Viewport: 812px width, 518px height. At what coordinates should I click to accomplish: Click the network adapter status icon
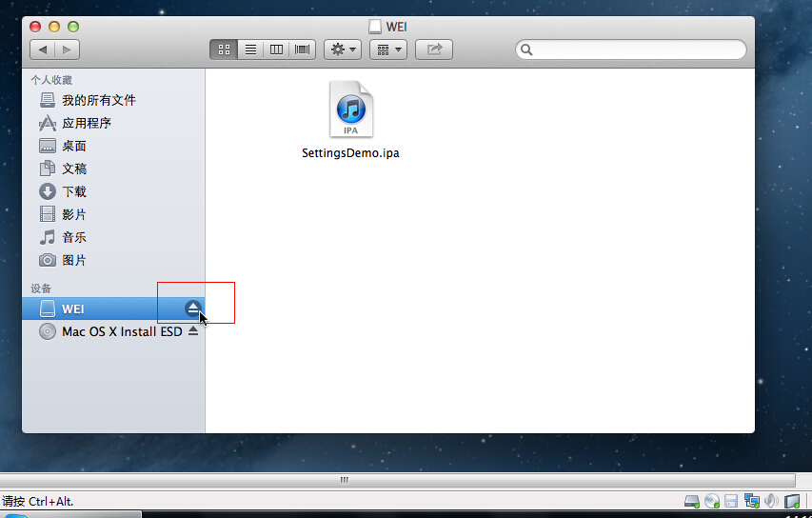751,501
